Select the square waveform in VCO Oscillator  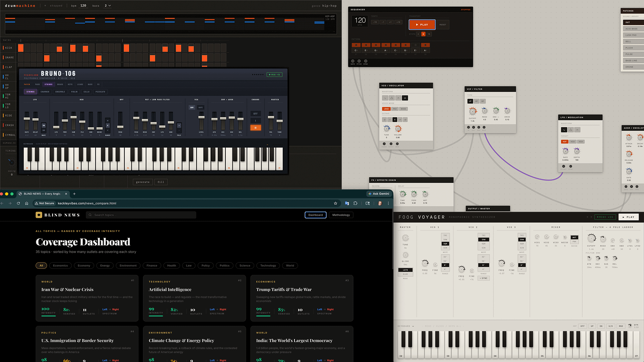pyautogui.click(x=398, y=98)
